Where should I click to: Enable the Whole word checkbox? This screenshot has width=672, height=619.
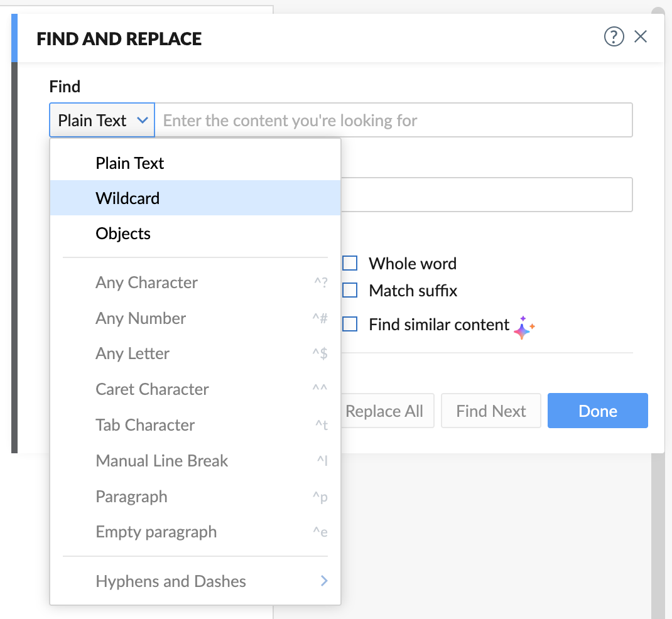pyautogui.click(x=350, y=263)
